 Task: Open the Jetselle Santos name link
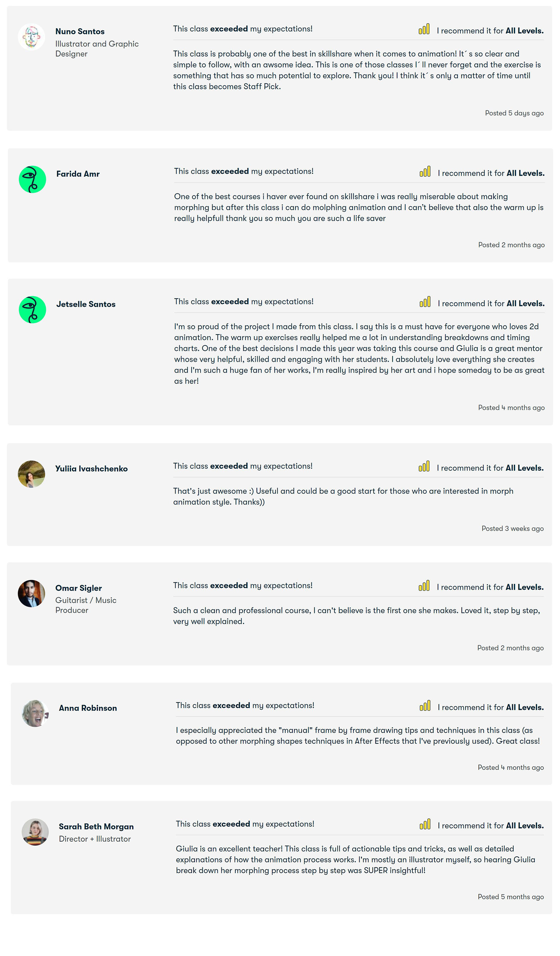pyautogui.click(x=86, y=304)
